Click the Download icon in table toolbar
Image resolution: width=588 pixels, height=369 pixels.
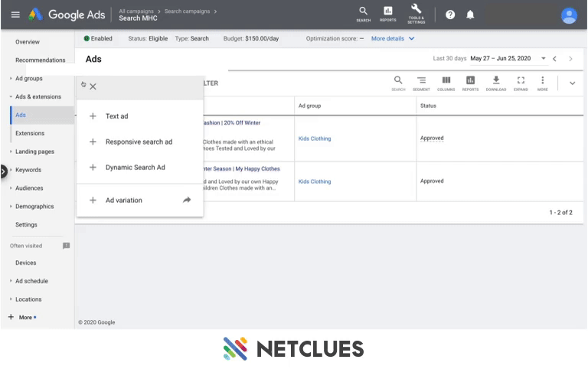click(x=496, y=83)
